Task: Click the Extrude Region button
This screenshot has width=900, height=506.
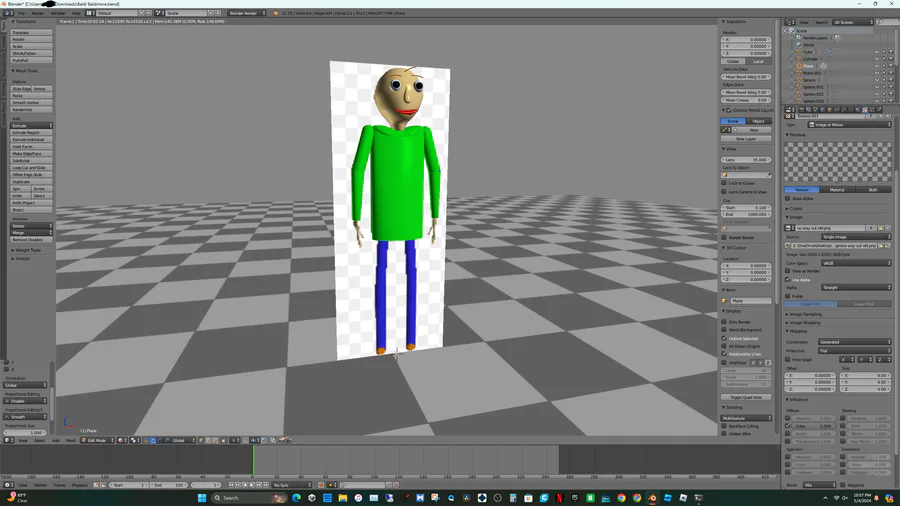Action: click(x=32, y=133)
